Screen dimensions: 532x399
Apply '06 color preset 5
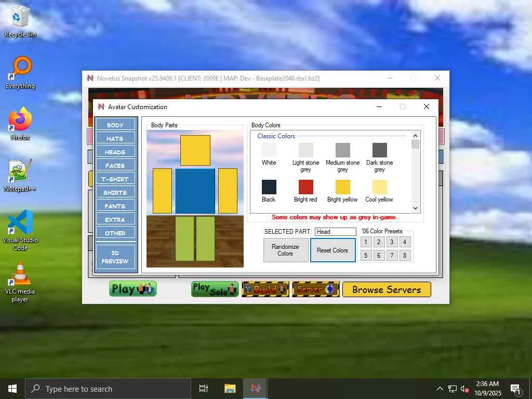pyautogui.click(x=365, y=255)
